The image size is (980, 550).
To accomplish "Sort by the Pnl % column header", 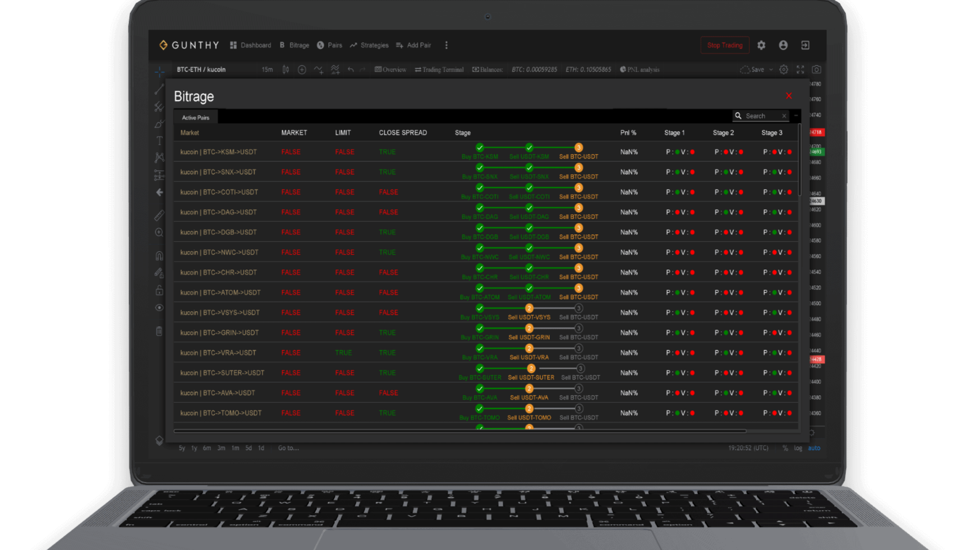I will (628, 133).
